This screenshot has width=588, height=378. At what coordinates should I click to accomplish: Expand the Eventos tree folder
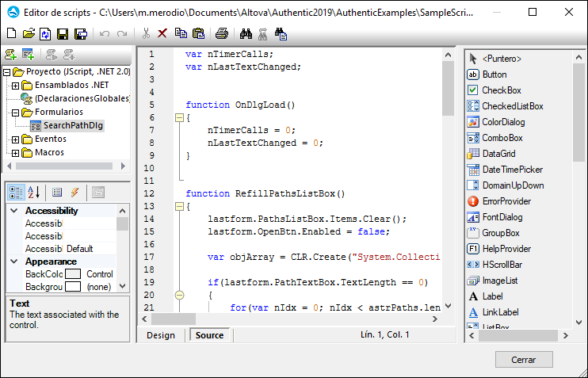point(17,139)
